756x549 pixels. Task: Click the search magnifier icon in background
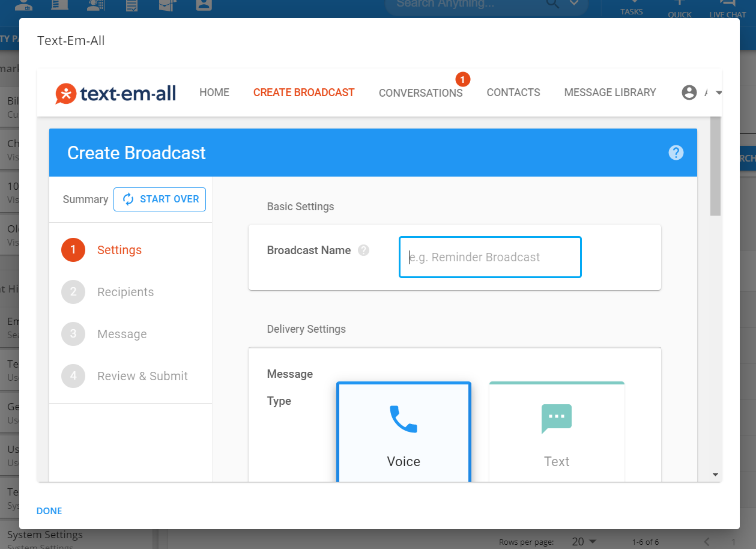pos(552,4)
